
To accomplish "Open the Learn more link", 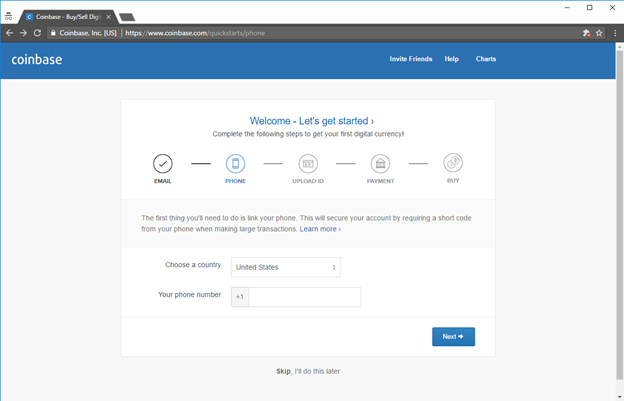I will point(320,229).
